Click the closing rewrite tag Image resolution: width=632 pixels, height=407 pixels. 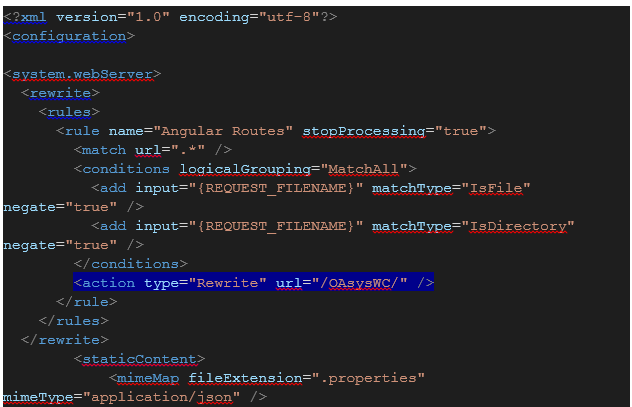64,340
